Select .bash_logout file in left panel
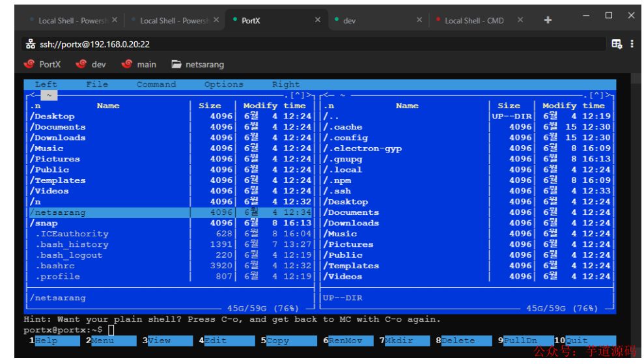Screen dimensions: 644x364 tap(171, 255)
